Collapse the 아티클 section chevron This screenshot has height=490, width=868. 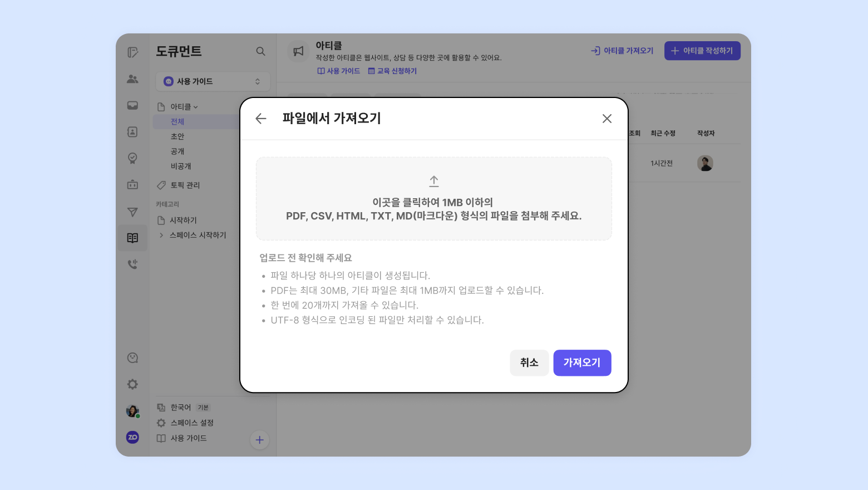tap(195, 107)
